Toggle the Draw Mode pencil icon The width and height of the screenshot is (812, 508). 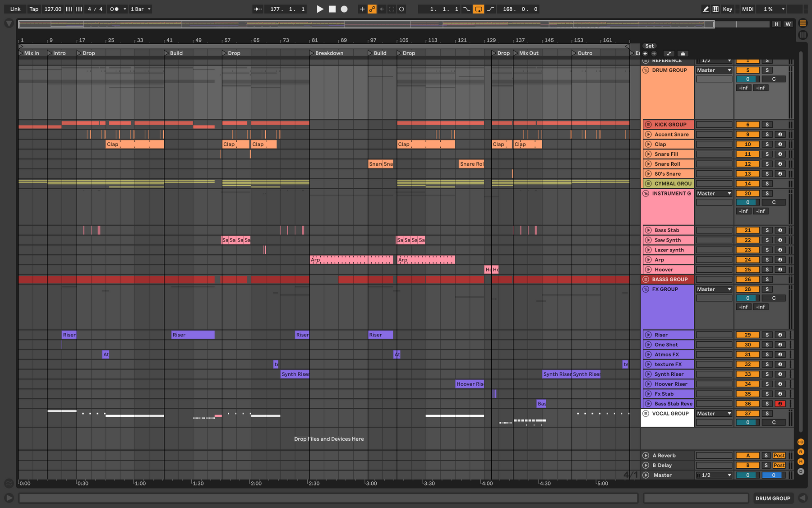706,9
